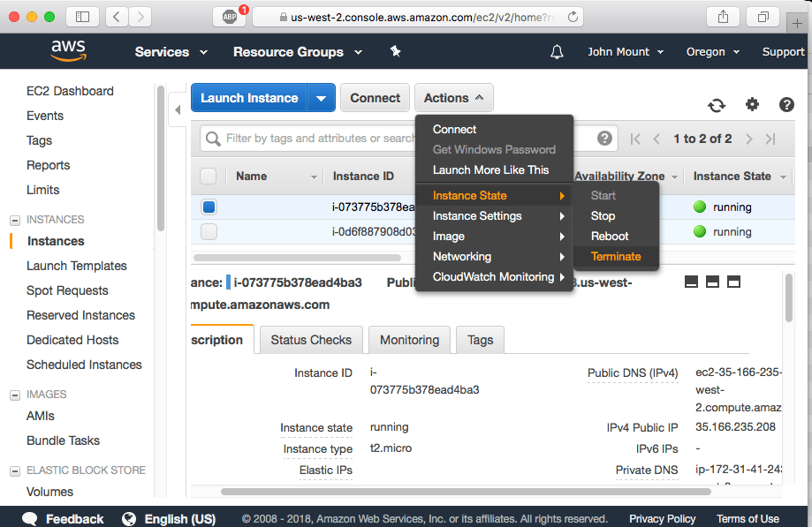Collapse the left navigation pane arrow
Viewport: 812px width, 527px height.
click(x=178, y=109)
